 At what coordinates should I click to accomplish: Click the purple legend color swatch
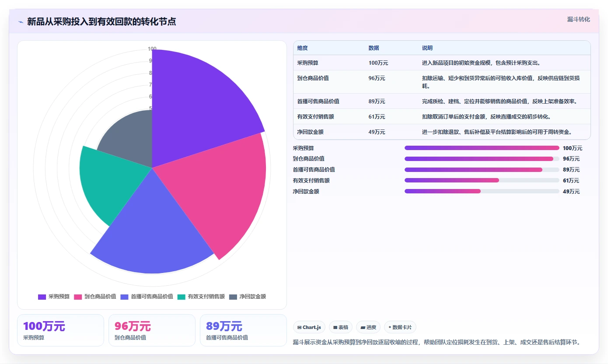coord(42,297)
